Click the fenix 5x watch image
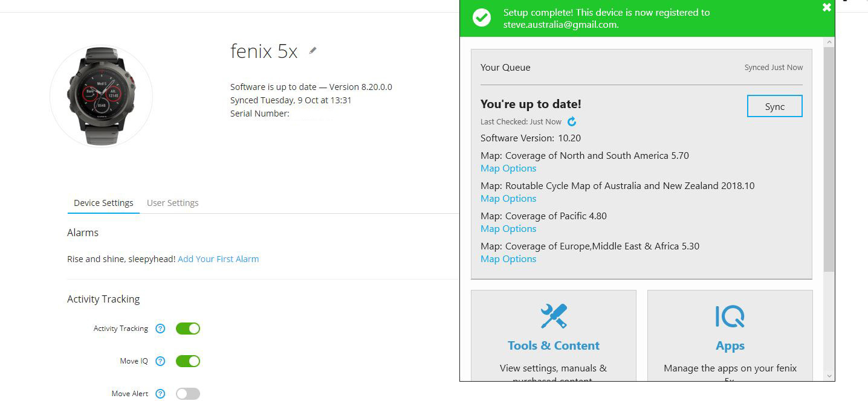This screenshot has width=868, height=401. 101,95
